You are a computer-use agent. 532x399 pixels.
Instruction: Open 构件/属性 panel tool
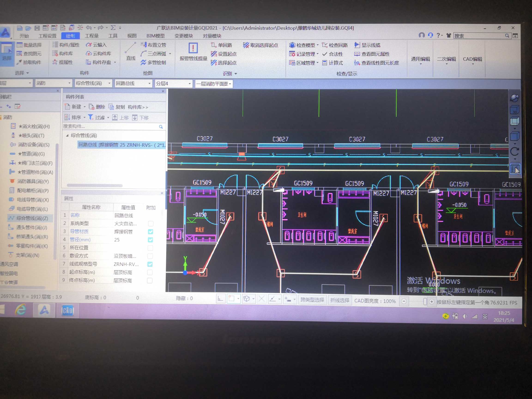(x=66, y=45)
